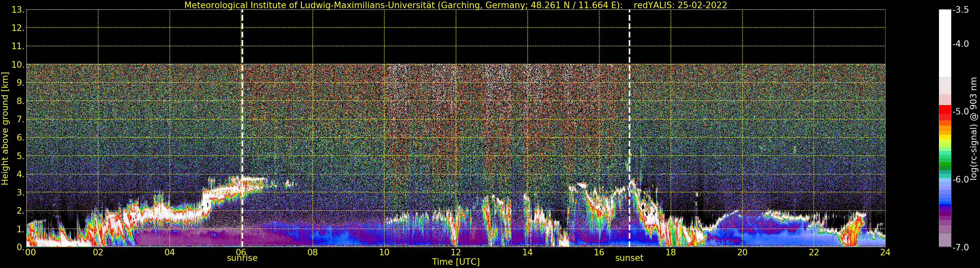Click the '18' tick on the time axis

point(671,252)
